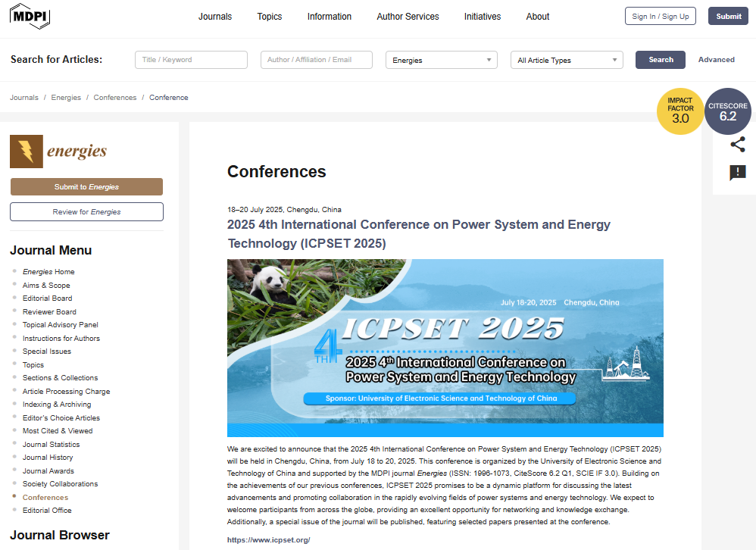Open Most Cited & Viewed

pyautogui.click(x=58, y=431)
